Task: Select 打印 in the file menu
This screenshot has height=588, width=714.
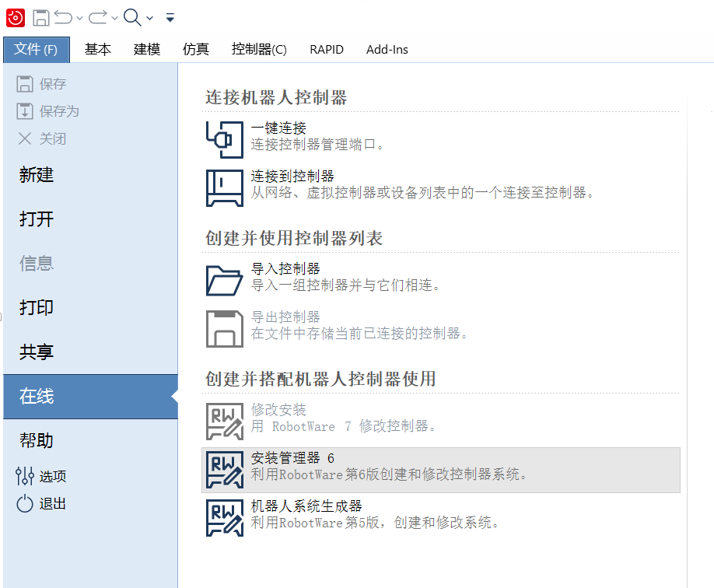Action: (x=90, y=307)
